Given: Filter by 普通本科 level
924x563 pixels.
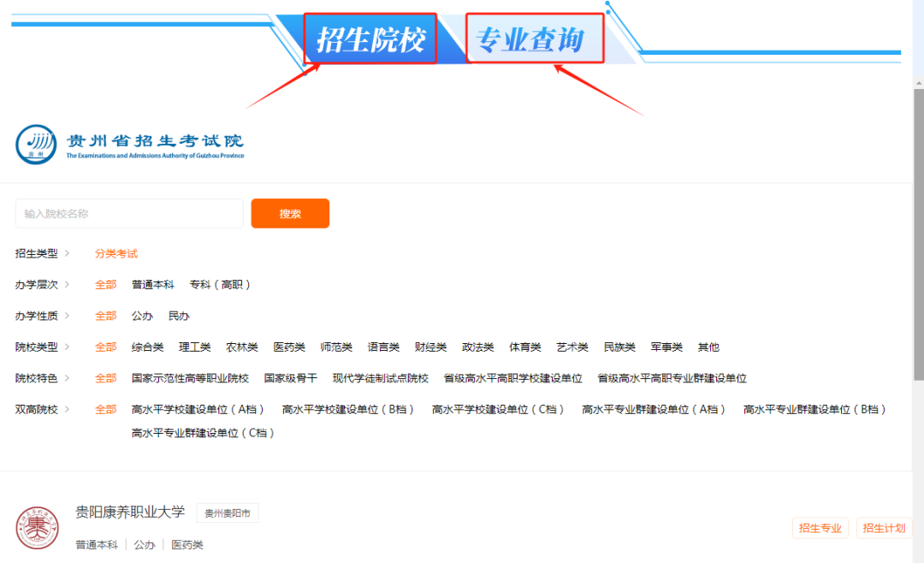Looking at the screenshot, I should click(152, 284).
